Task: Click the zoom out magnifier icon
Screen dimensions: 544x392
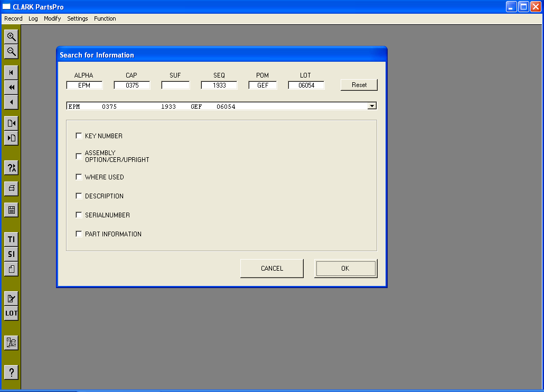Action: pos(11,52)
